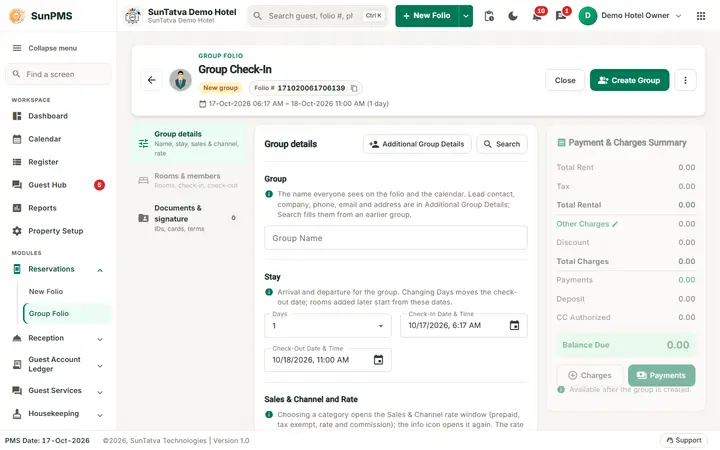Click the info icon under Group heading
Viewport: 720px width, 450px height.
[269, 194]
